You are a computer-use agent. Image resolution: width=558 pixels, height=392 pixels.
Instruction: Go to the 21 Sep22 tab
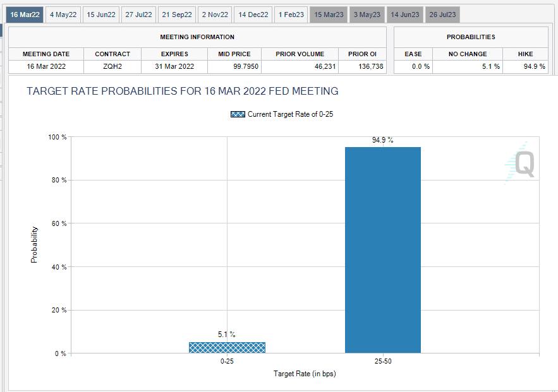[177, 15]
